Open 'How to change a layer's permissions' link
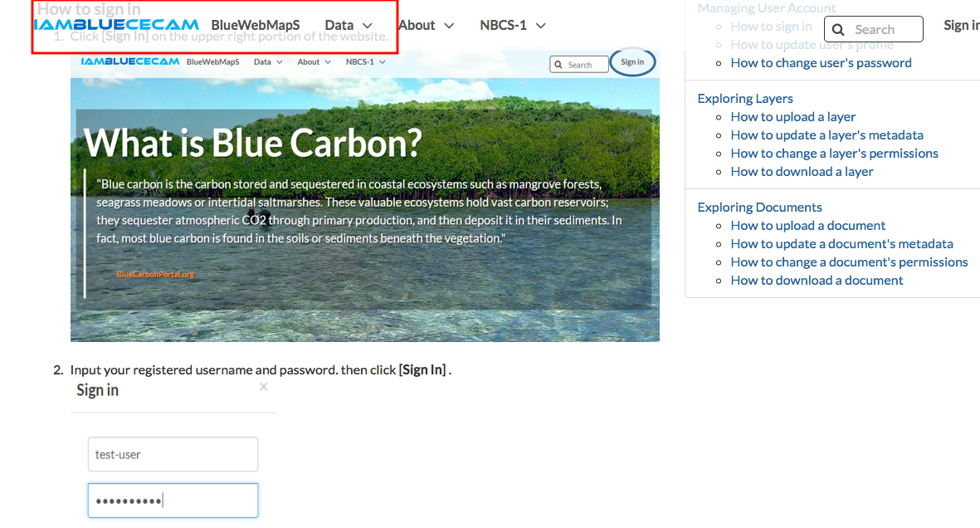Screen dimensions: 980x528 (x=835, y=153)
